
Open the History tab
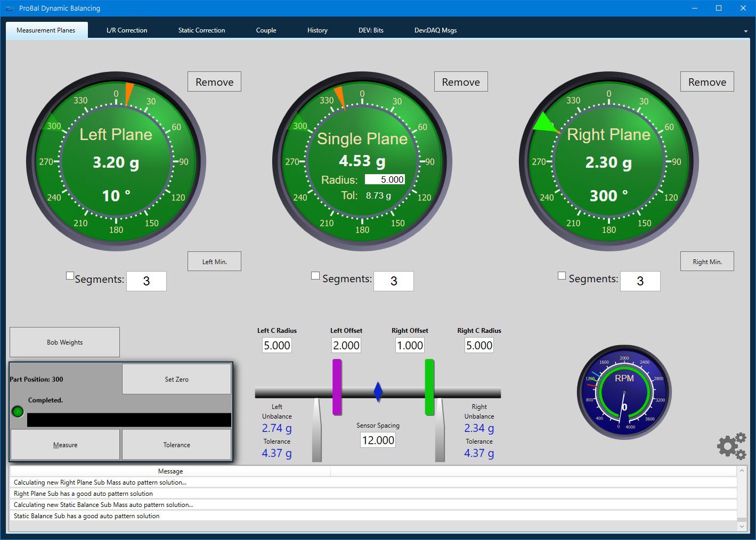tap(317, 30)
